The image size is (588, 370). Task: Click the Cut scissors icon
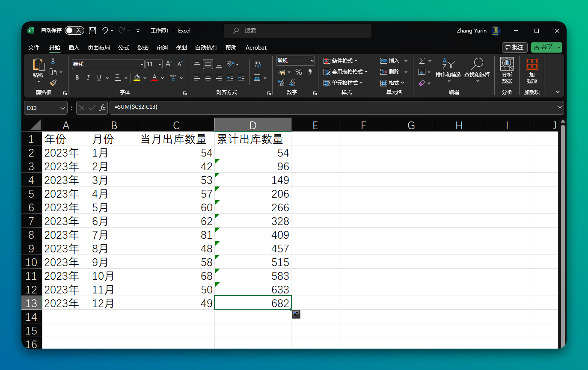(53, 61)
